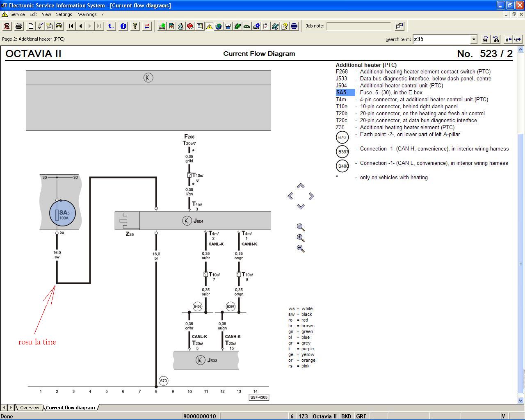The width and height of the screenshot is (525, 420).
Task: Open the ? help menu
Action: pos(103,14)
